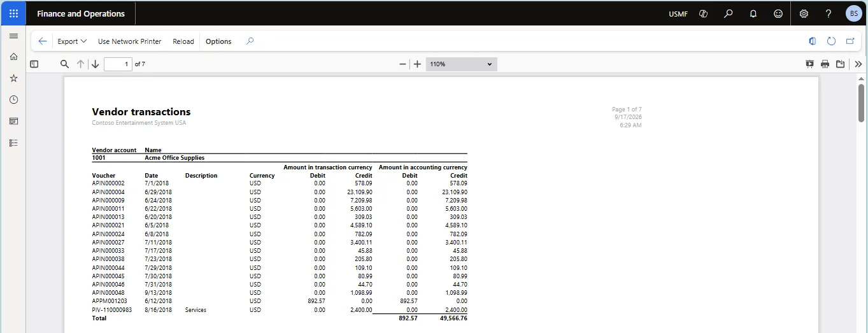Refresh the page with circular arrow
The image size is (868, 333).
(831, 41)
